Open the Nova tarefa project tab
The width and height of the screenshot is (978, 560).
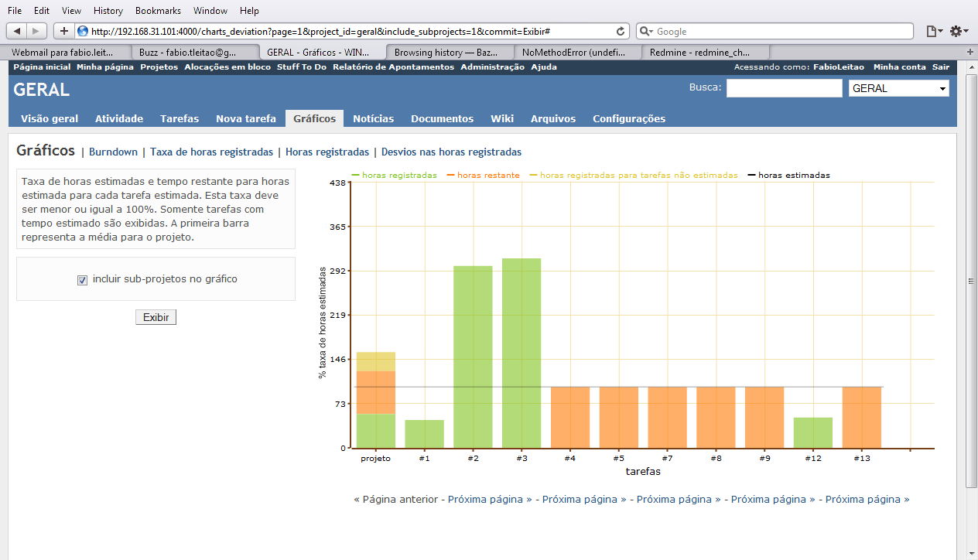[246, 118]
